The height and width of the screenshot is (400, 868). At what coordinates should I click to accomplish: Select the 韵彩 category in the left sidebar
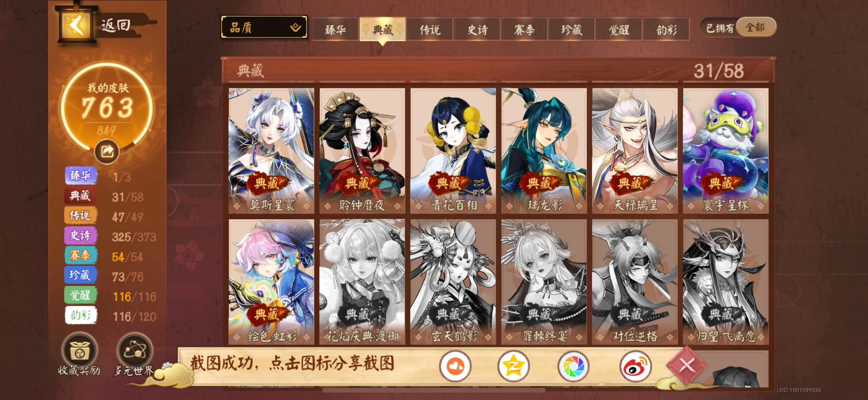80,315
